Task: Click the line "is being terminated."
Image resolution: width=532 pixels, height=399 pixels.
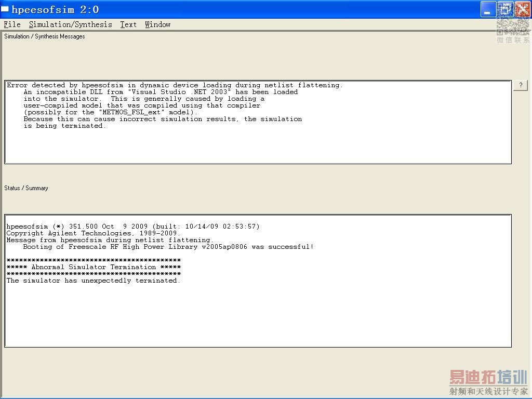Action: coord(65,126)
